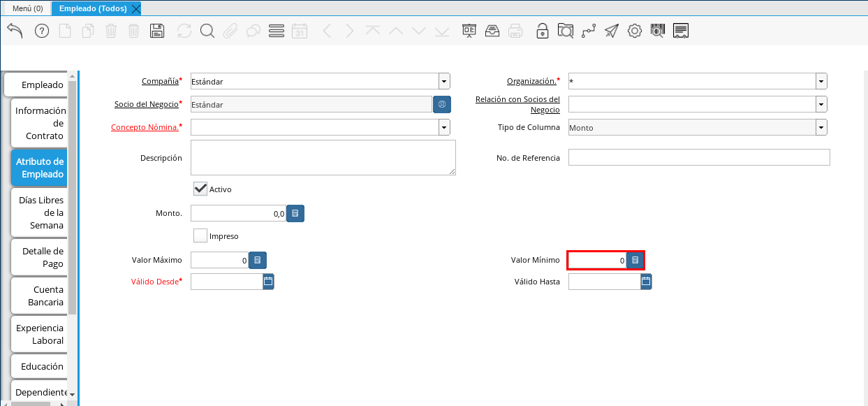This screenshot has height=406, width=868.
Task: Click the Compañía label link
Action: (160, 81)
